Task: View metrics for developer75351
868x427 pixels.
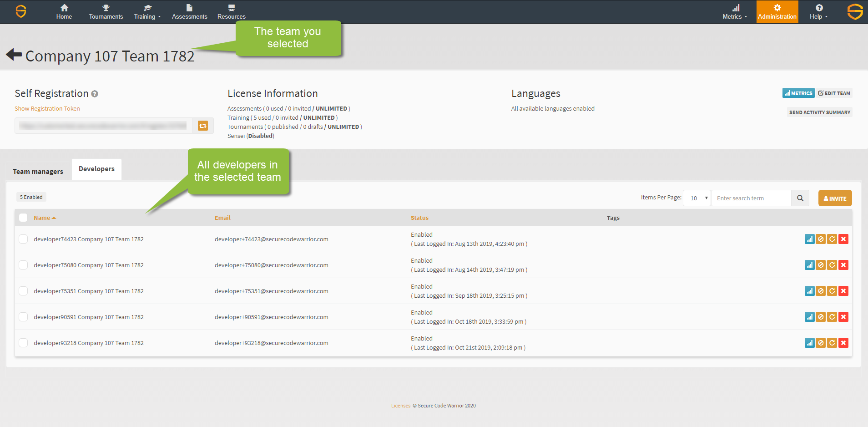Action: coord(809,291)
